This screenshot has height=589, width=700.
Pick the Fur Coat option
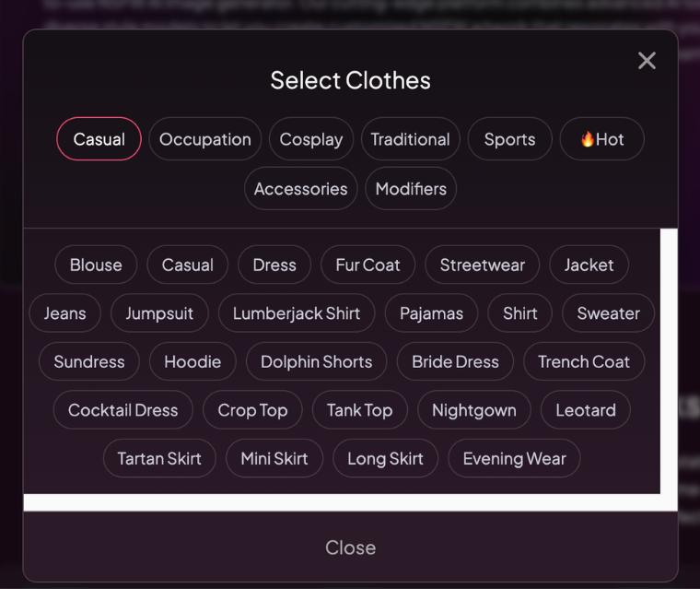(x=367, y=265)
